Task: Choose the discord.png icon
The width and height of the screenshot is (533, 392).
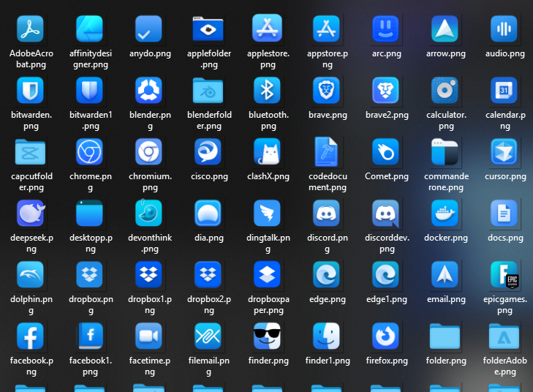Action: [x=326, y=213]
